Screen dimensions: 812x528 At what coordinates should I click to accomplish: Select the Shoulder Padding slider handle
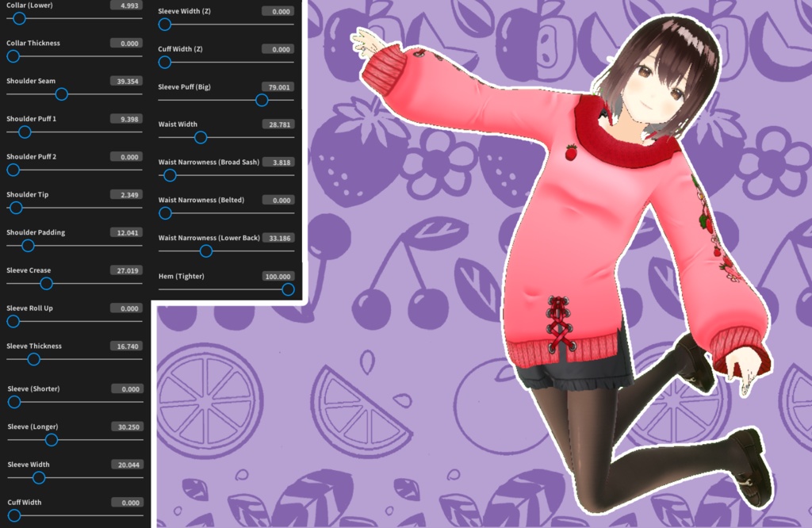click(27, 246)
